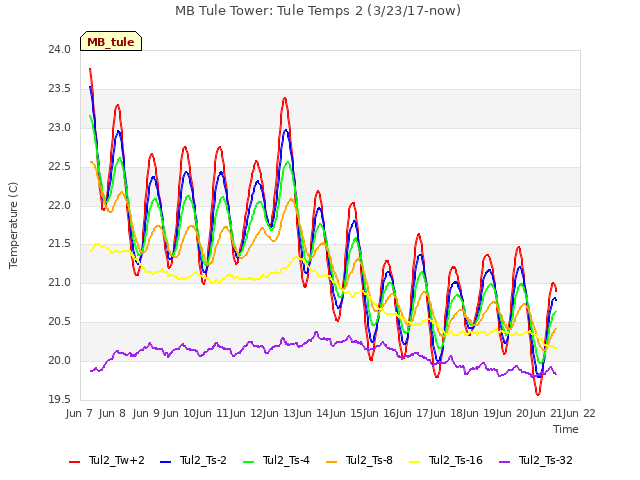640x480 pixels.
Task: Click the green Tul2_Ts-4 legend swatch
Action: 249,462
